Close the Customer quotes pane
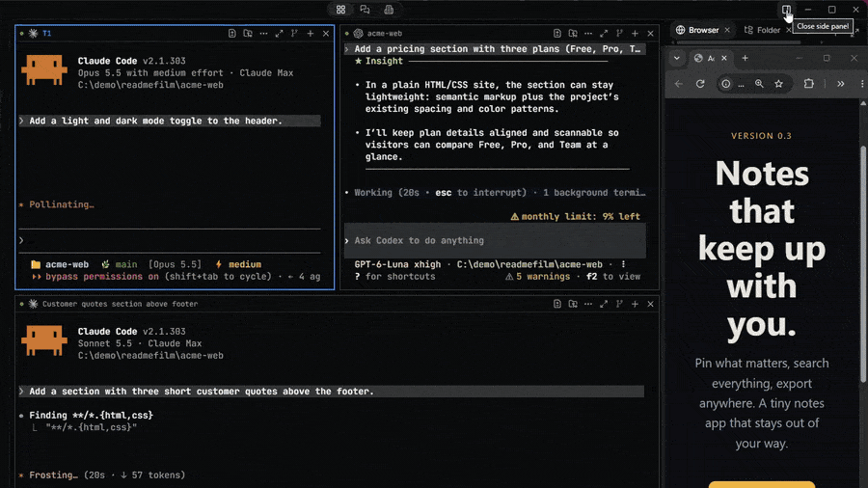Screen dimensions: 868x488 coord(650,304)
